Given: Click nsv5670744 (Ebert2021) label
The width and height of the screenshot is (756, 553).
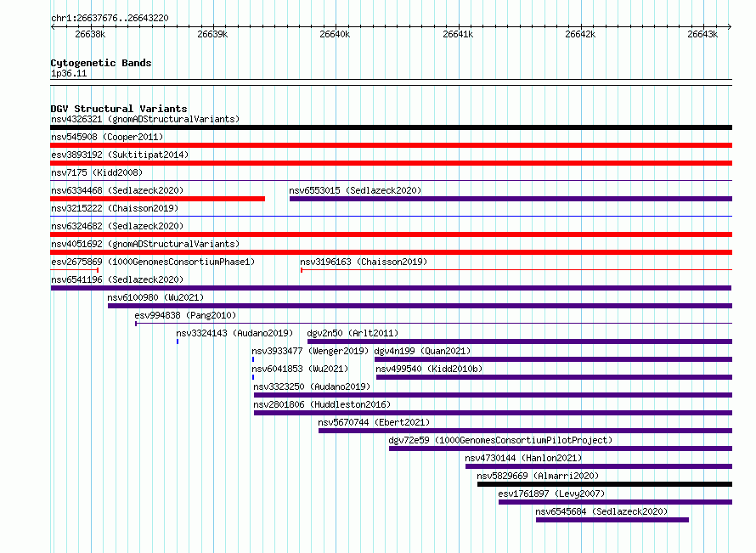Looking at the screenshot, I should pyautogui.click(x=374, y=422).
